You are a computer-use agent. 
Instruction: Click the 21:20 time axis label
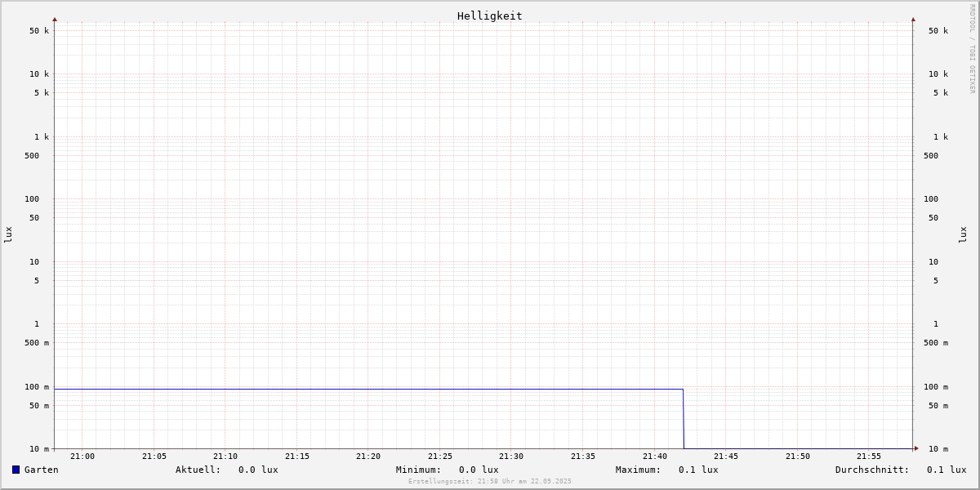pyautogui.click(x=368, y=457)
